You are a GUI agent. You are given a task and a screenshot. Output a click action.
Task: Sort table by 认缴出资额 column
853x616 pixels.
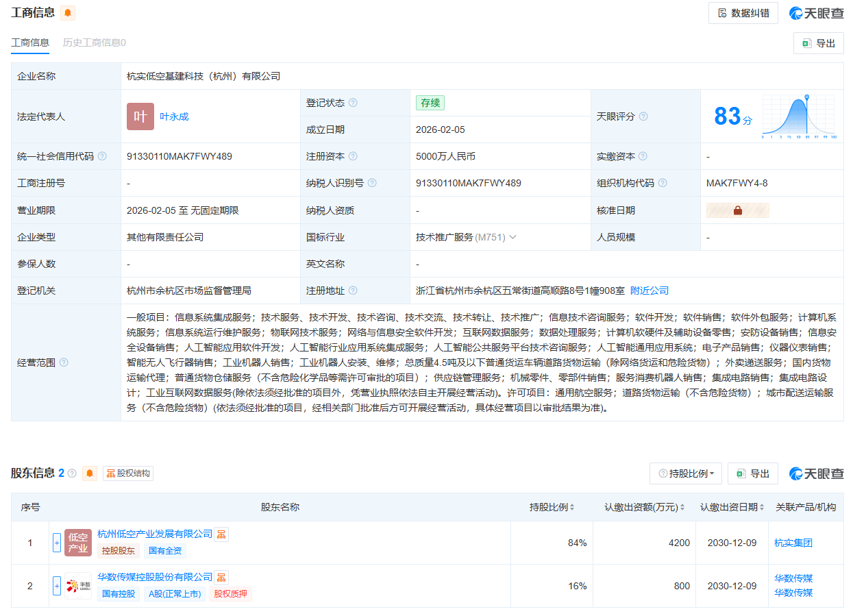click(x=645, y=508)
